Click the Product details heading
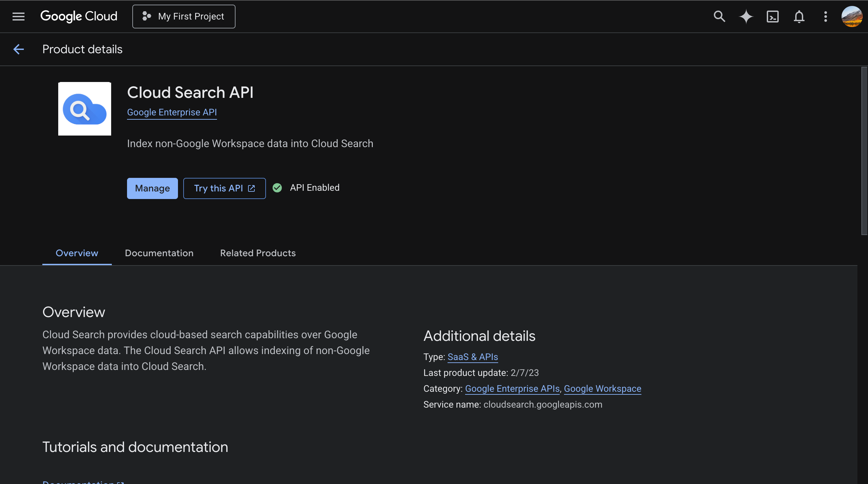The image size is (868, 484). click(x=83, y=49)
